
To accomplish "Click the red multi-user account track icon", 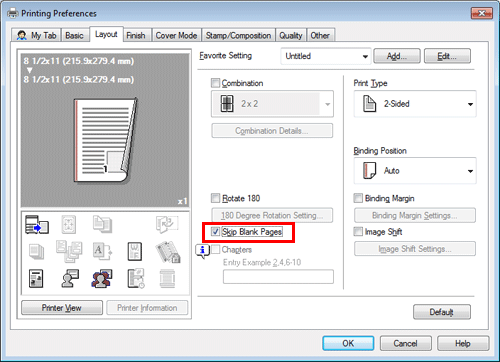I will pyautogui.click(x=102, y=279).
